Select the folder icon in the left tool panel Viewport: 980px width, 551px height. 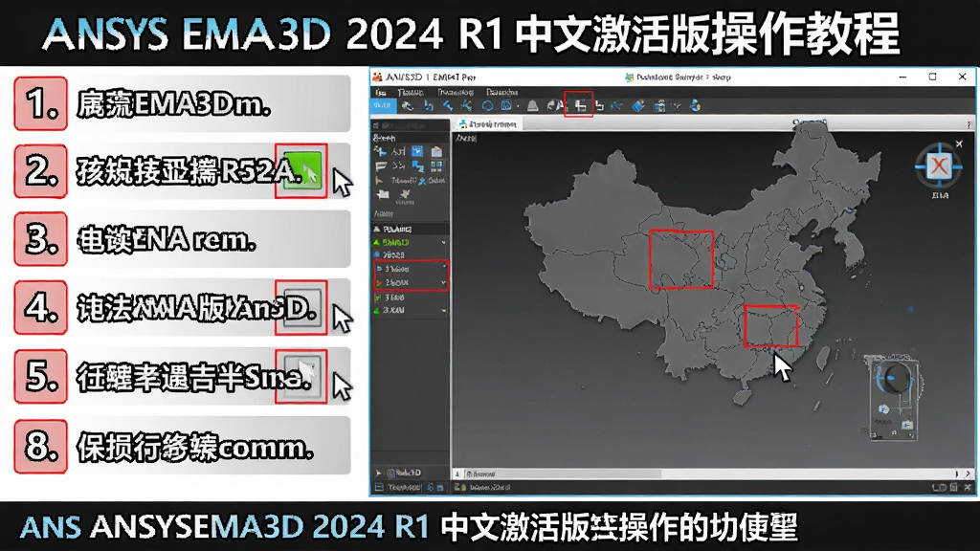click(x=383, y=194)
